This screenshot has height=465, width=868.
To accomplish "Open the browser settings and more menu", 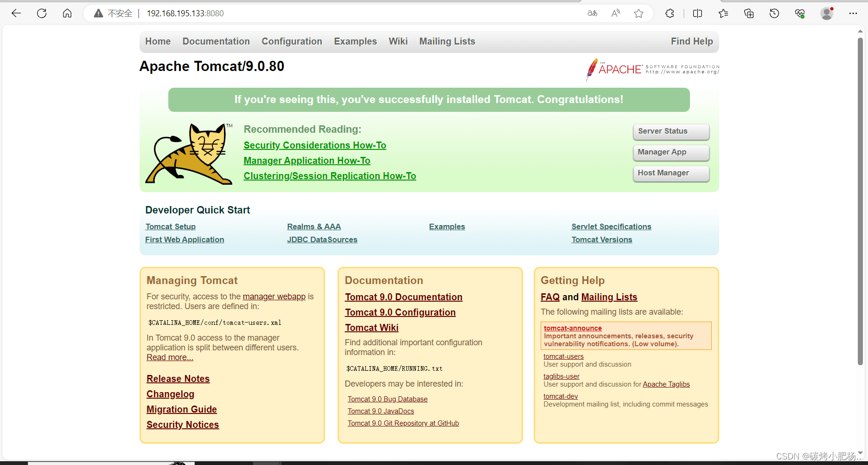I will click(853, 13).
